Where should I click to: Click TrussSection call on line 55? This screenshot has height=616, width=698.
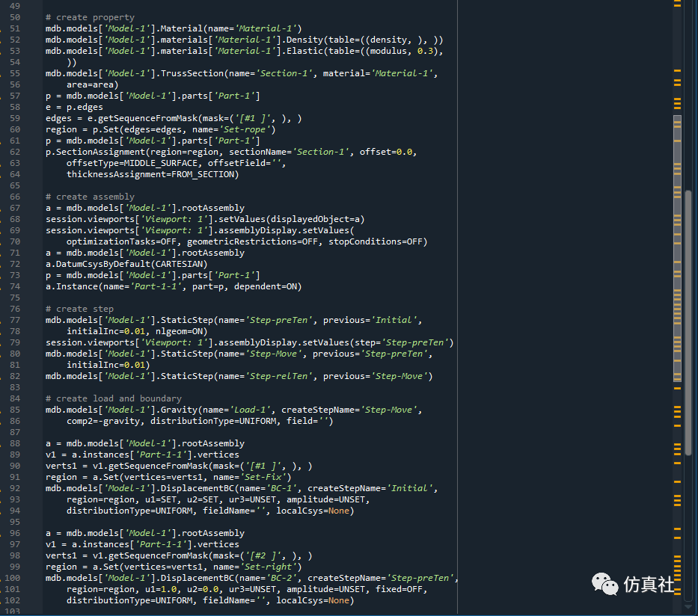242,73
